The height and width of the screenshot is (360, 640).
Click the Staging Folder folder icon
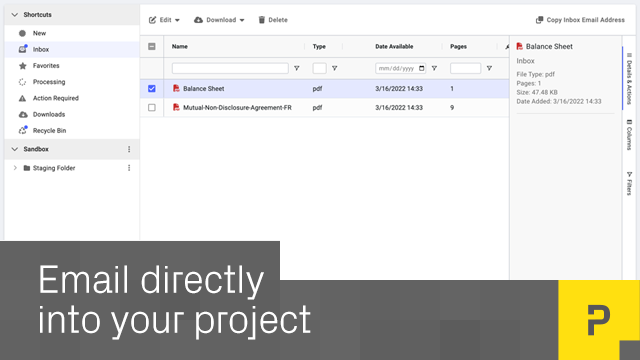point(27,168)
